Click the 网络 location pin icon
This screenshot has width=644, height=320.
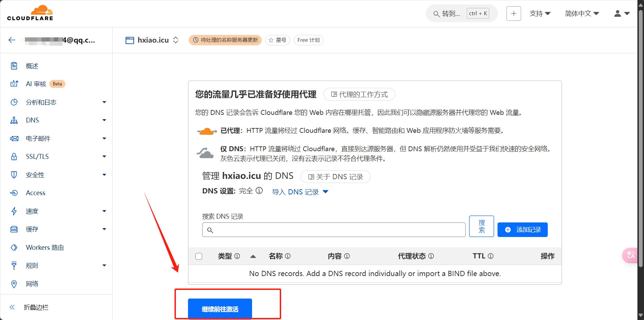point(14,284)
